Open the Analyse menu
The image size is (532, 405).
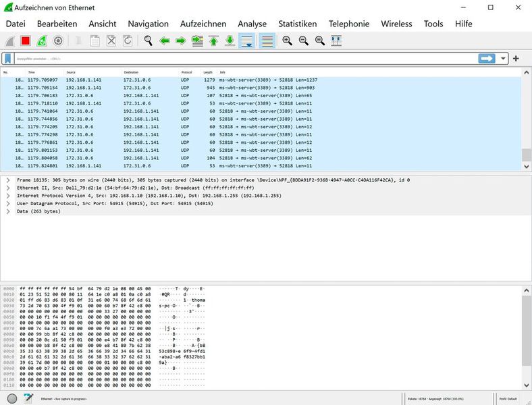point(252,24)
